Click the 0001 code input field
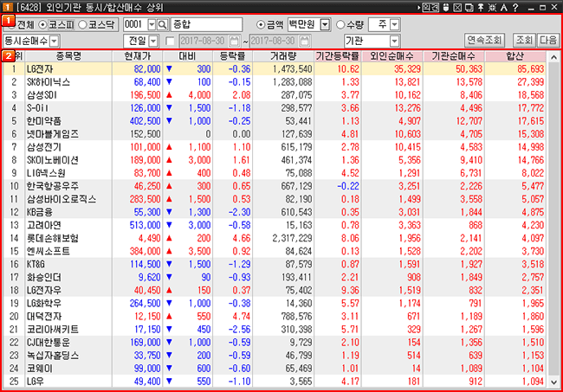Viewport: 563px width, 392px height. click(x=135, y=25)
